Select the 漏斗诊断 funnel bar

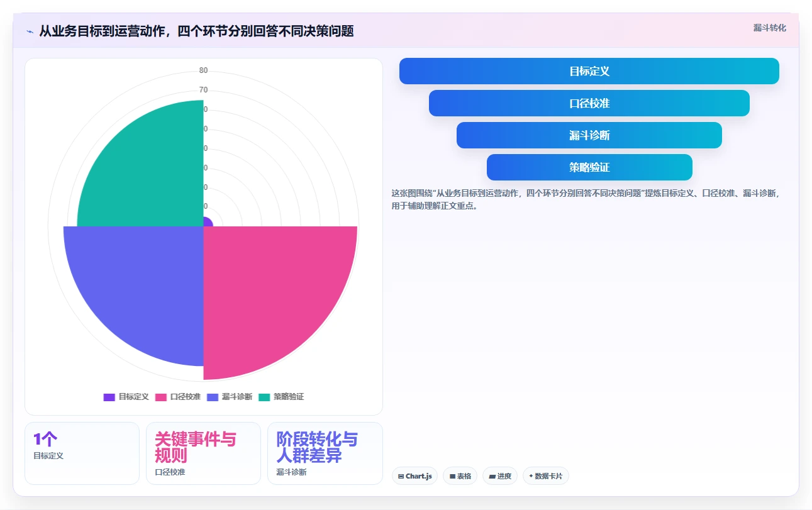589,135
